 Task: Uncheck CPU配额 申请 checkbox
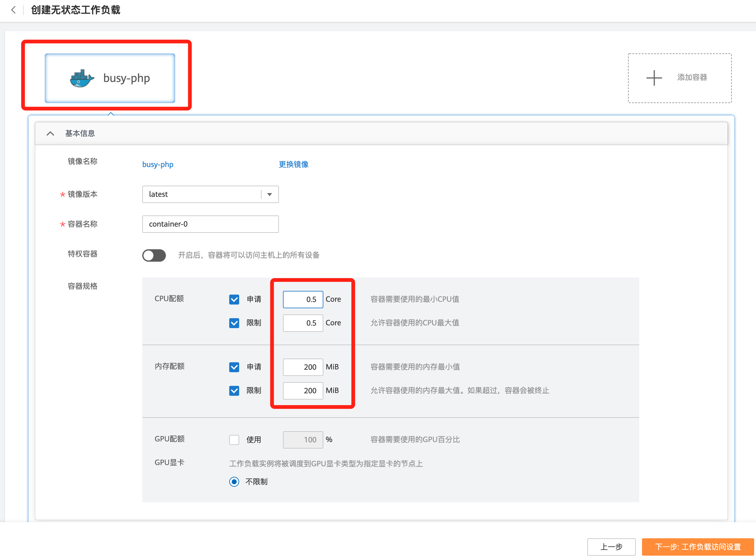click(234, 299)
